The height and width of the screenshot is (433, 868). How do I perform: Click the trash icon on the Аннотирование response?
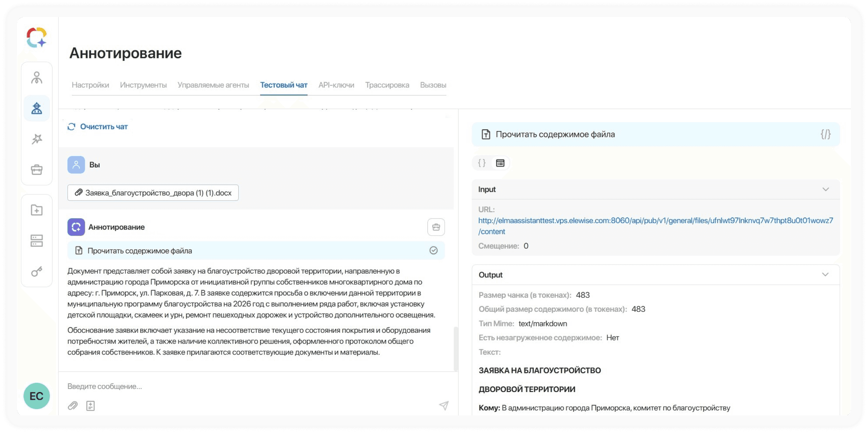click(x=436, y=227)
